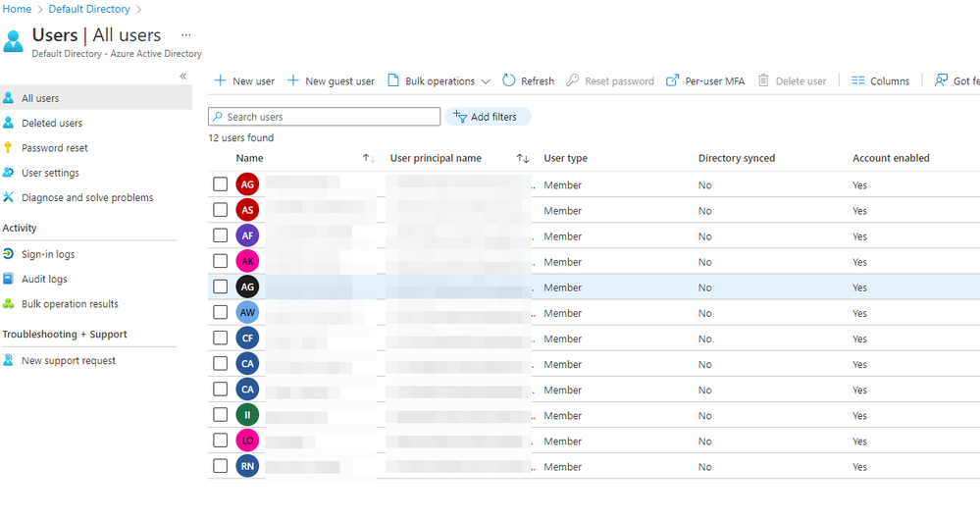980x521 pixels.
Task: Go to the Home breadcrumb link
Action: [17, 9]
